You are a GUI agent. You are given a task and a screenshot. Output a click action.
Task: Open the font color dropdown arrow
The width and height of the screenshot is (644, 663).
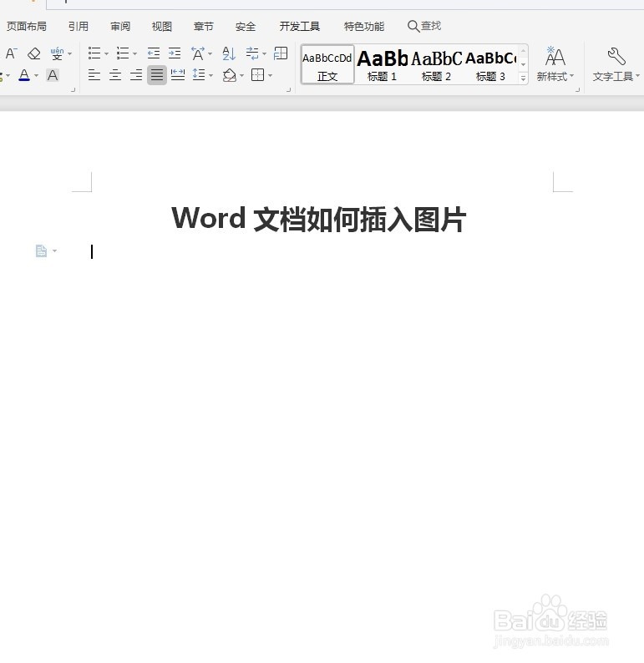(37, 76)
